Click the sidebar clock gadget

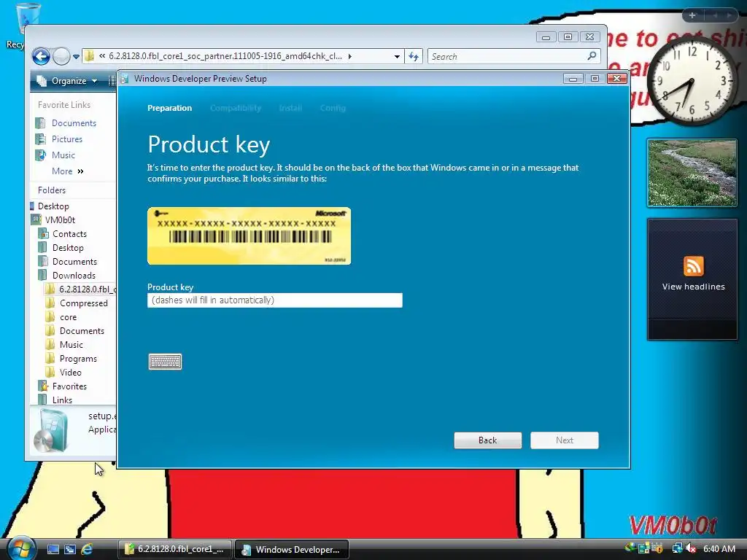pos(692,82)
